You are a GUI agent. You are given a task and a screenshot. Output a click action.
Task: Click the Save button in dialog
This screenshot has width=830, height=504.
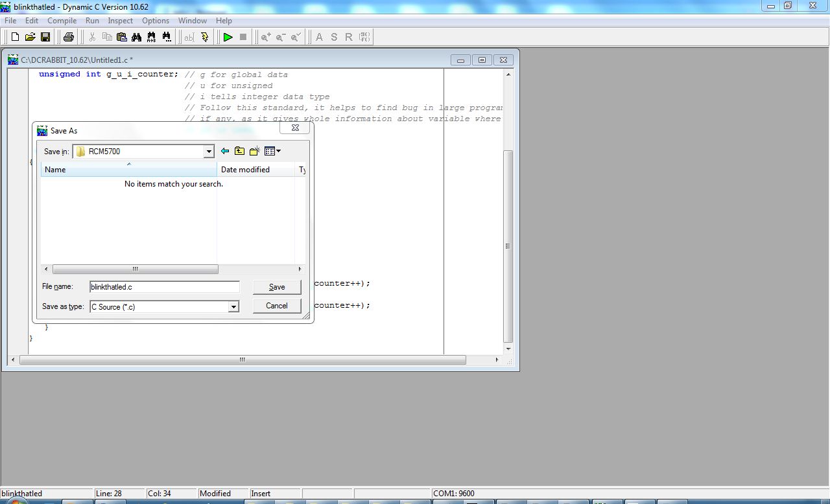[x=277, y=287]
